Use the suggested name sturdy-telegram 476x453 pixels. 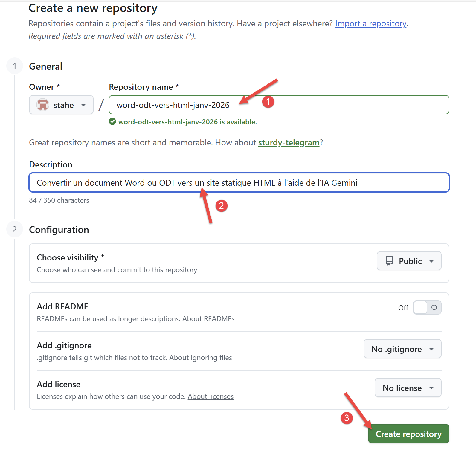point(289,143)
